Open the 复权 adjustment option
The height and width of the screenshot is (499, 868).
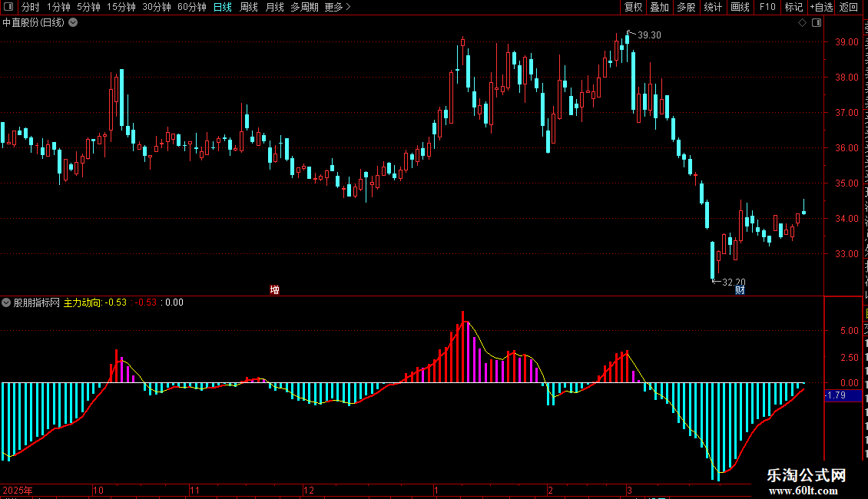tap(633, 7)
